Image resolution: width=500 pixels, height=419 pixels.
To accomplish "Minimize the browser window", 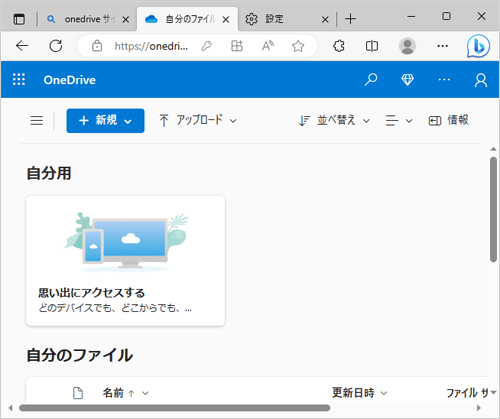I will pos(411,16).
